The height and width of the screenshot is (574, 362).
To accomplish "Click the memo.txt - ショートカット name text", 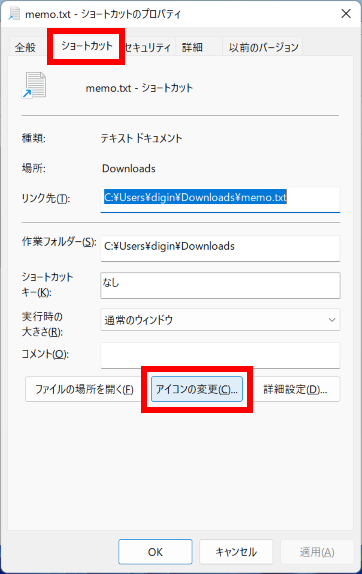I will pos(139,88).
